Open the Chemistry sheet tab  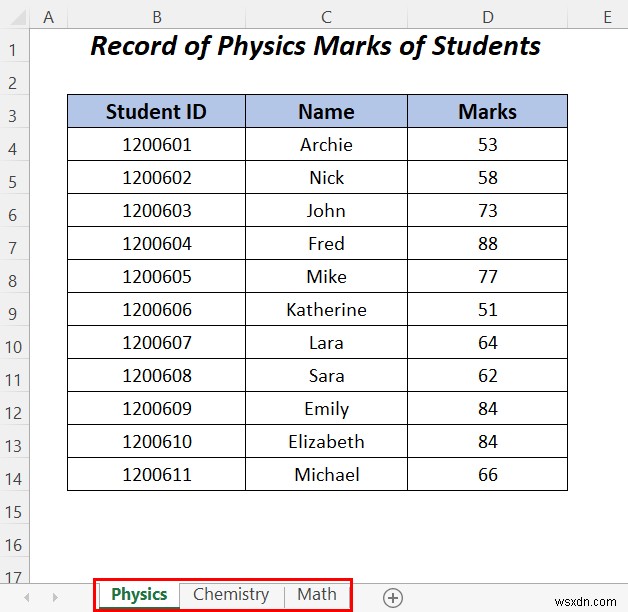(x=231, y=594)
